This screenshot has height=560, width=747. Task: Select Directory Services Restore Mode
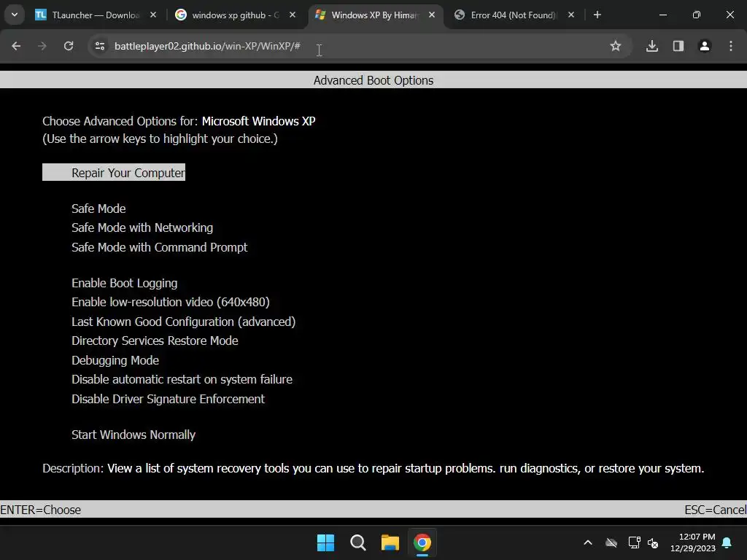click(x=155, y=341)
